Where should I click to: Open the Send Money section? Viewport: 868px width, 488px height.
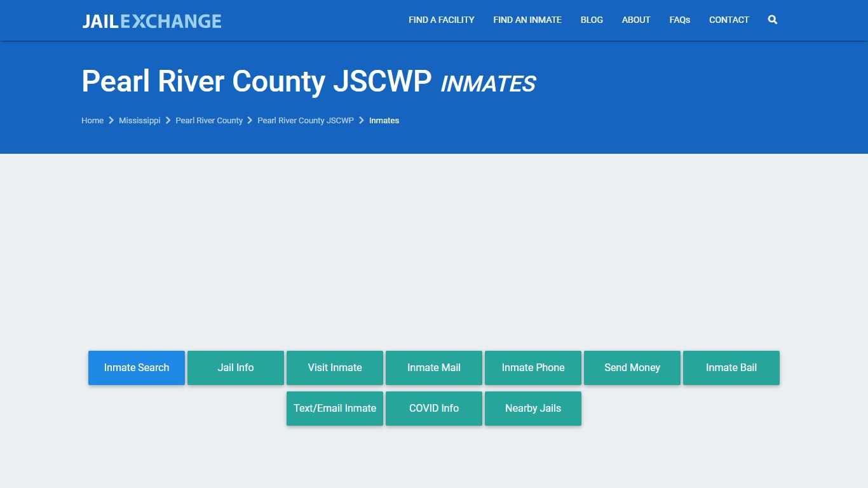632,368
